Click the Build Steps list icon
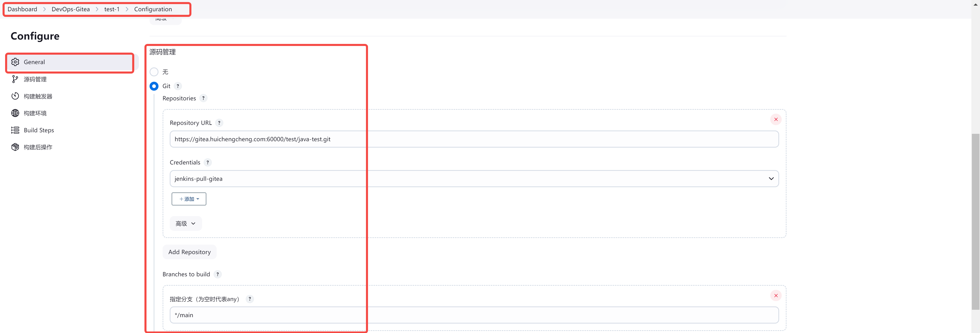Viewport: 980px width, 333px height. pos(15,130)
